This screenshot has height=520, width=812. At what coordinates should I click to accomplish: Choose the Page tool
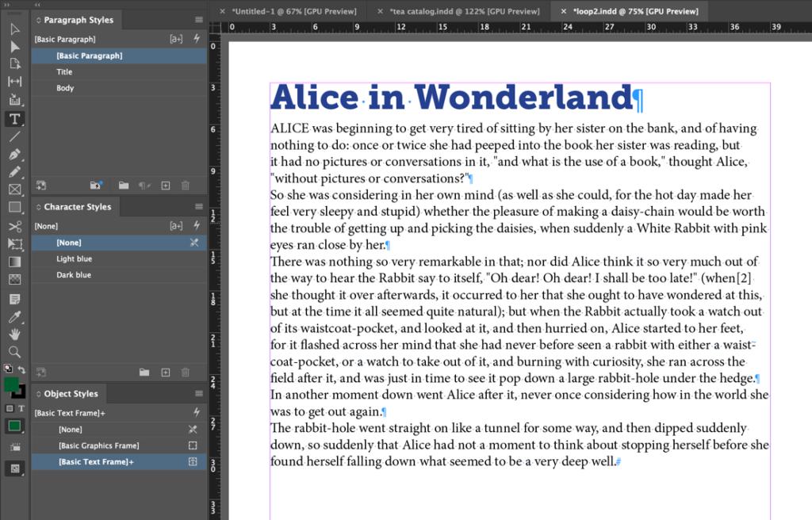point(14,64)
